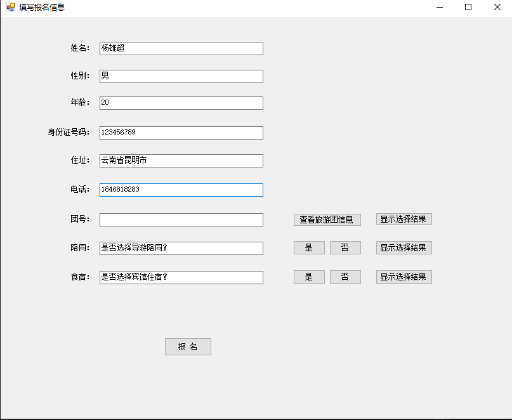
Task: Click the 电话 phone number field
Action: 181,190
